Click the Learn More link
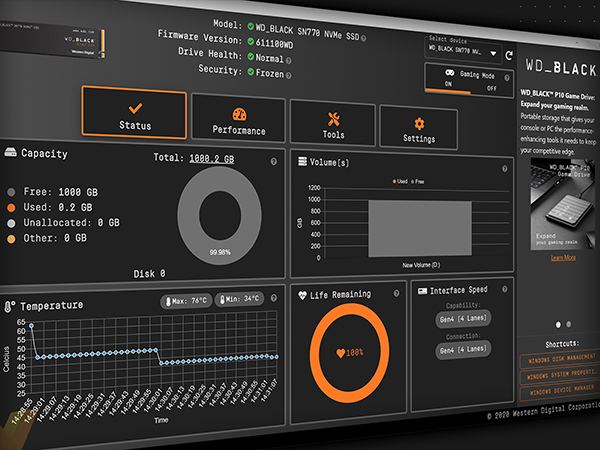This screenshot has height=450, width=600. click(x=563, y=258)
